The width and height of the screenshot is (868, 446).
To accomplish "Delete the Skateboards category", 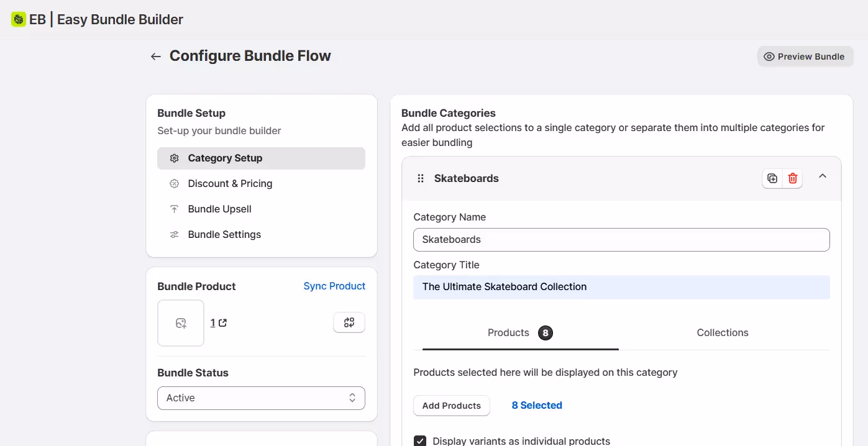I will click(793, 178).
